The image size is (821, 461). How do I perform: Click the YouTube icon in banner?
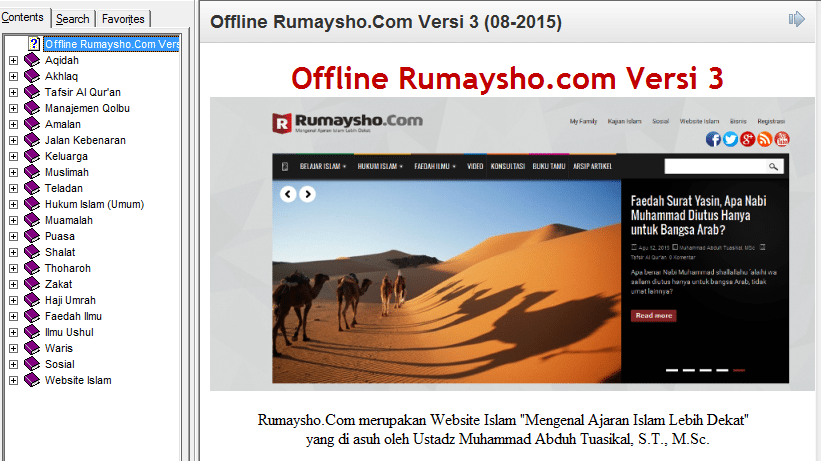coord(782,139)
